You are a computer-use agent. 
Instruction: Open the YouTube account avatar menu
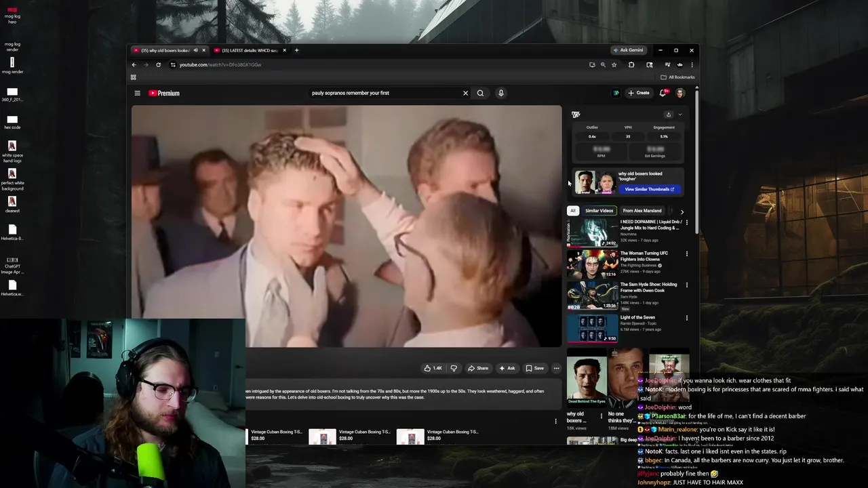pos(680,93)
